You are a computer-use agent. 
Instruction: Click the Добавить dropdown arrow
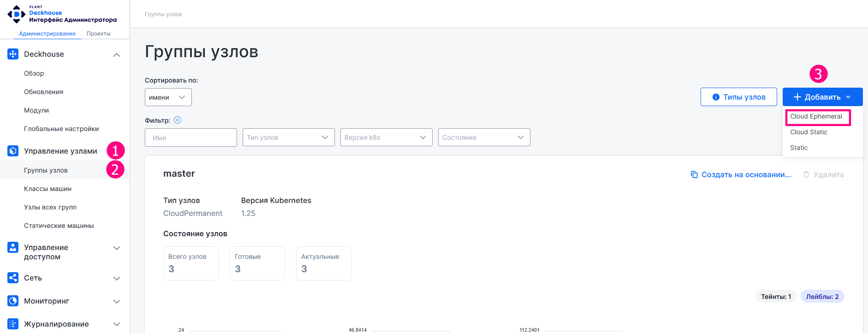tap(848, 97)
